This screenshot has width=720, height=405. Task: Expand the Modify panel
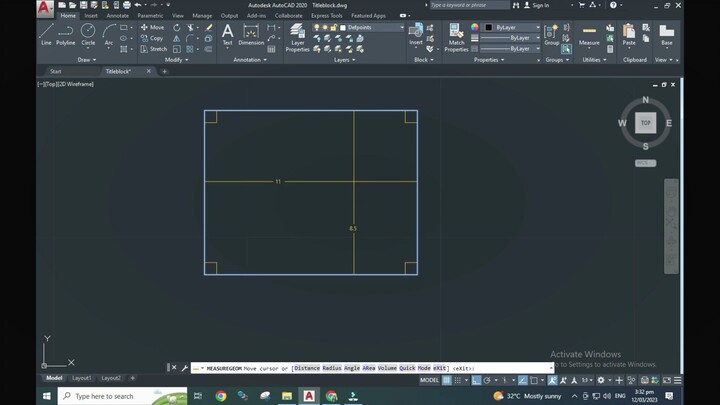pyautogui.click(x=176, y=60)
